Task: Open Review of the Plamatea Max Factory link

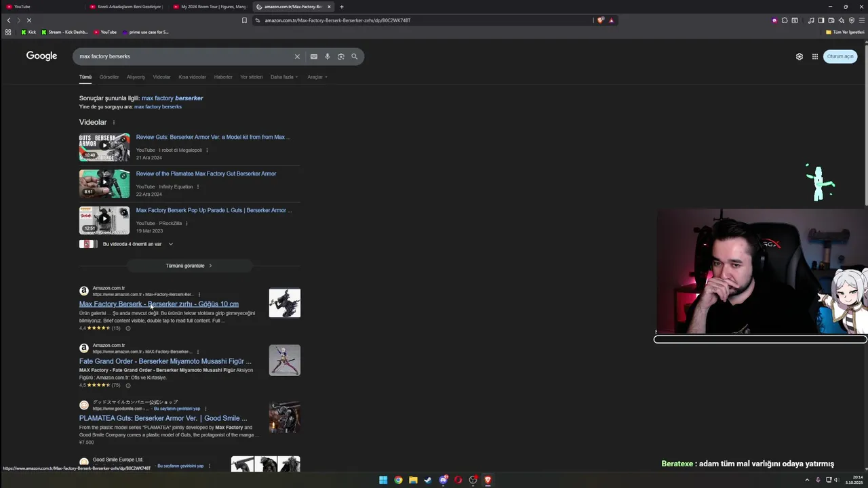Action: click(x=206, y=174)
